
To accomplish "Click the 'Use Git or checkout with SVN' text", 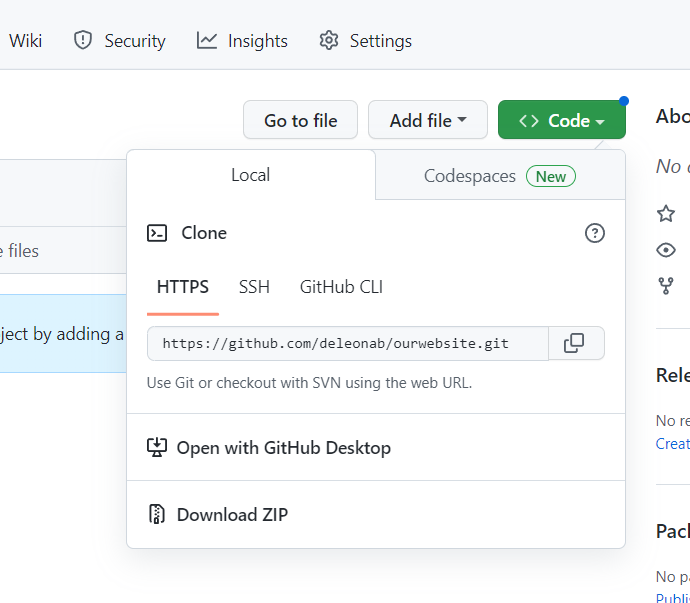I will (309, 383).
